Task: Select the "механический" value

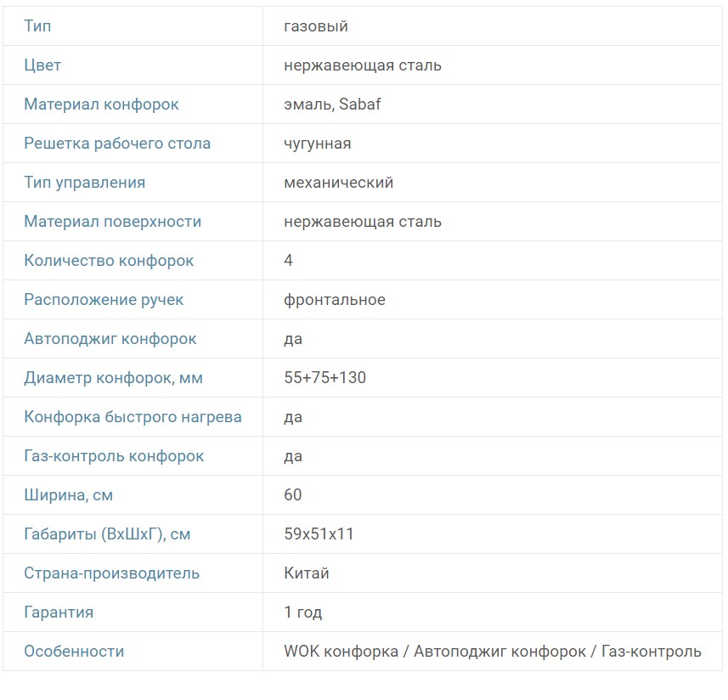Action: (x=339, y=183)
